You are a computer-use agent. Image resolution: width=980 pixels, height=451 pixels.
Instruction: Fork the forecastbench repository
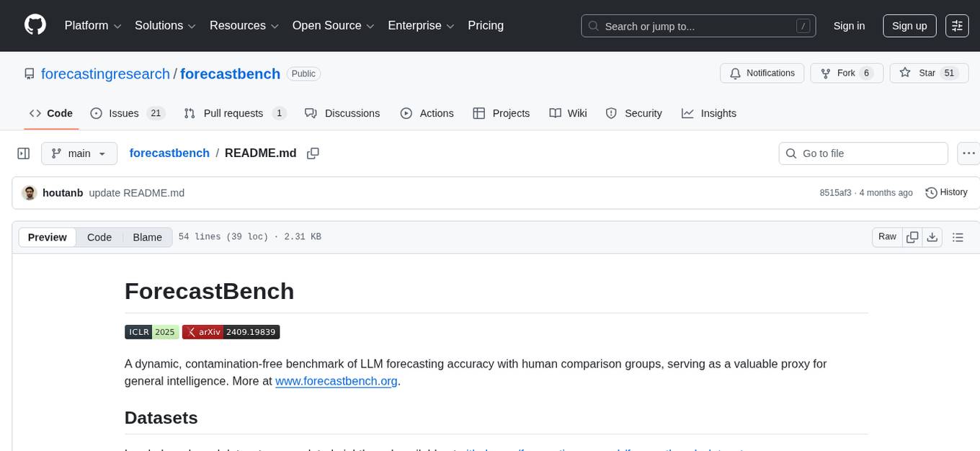coord(847,73)
